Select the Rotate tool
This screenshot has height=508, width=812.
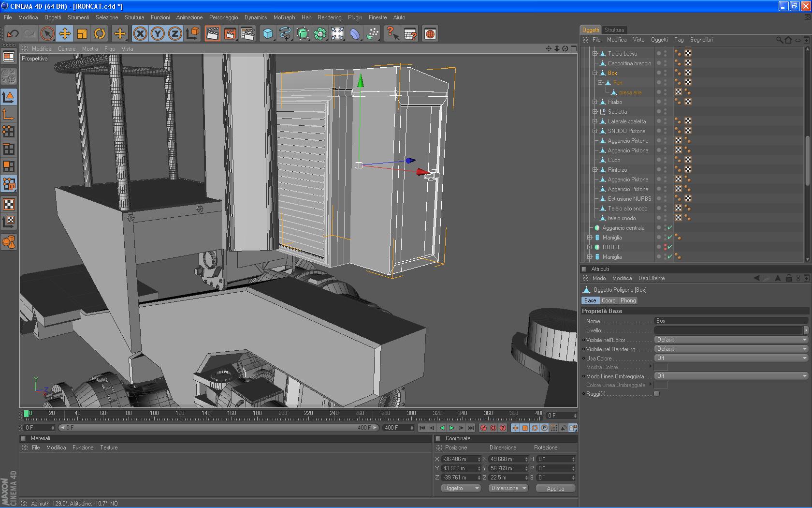100,33
